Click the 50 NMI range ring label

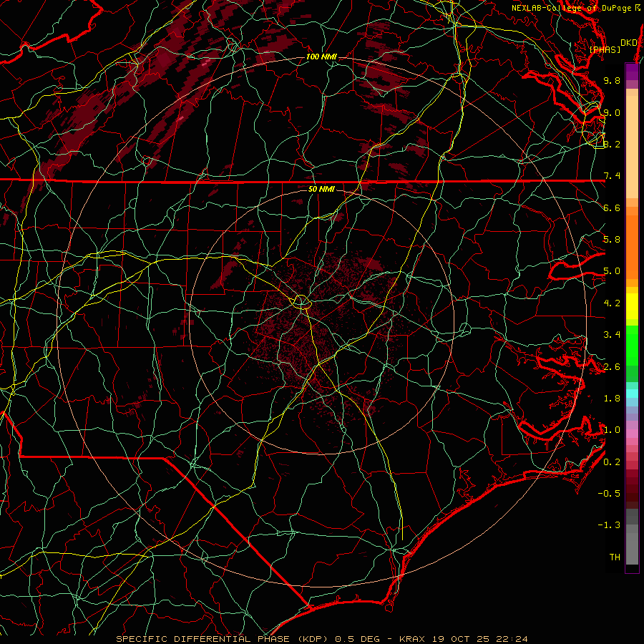coord(321,189)
